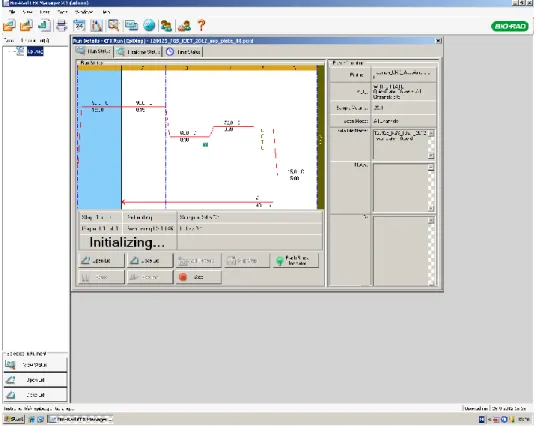Click the Notes text box
This screenshot has height=426, width=536.
(x=400, y=188)
